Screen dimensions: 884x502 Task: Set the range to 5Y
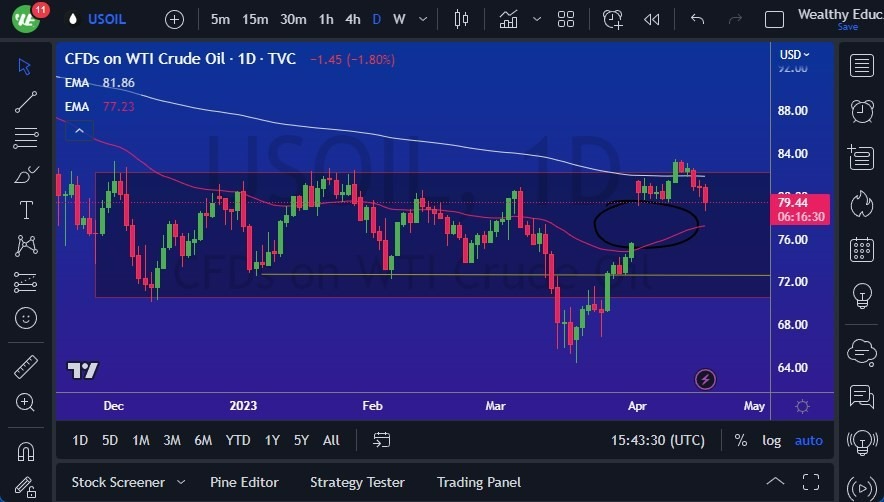click(301, 440)
